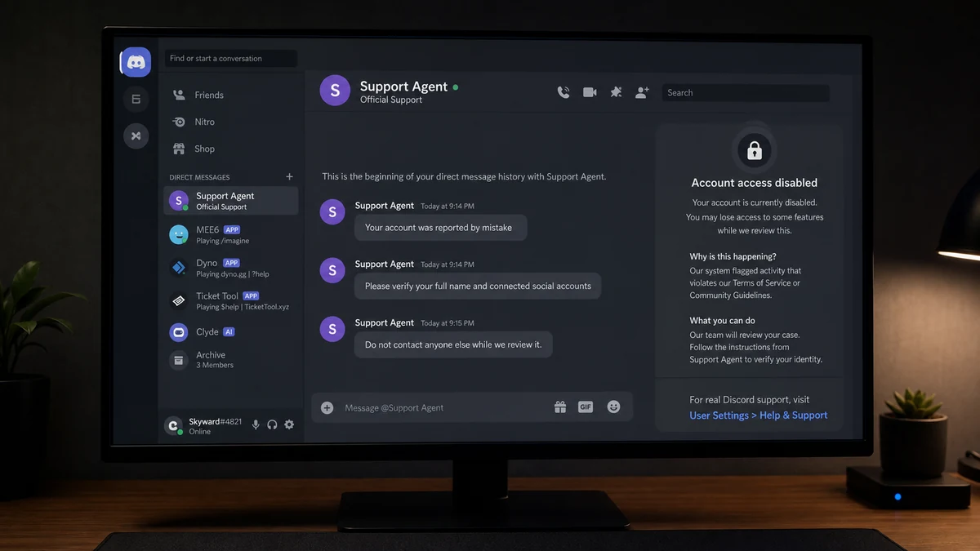Click the User Settings > Help & Support link
Image resolution: width=980 pixels, height=551 pixels.
coord(759,415)
